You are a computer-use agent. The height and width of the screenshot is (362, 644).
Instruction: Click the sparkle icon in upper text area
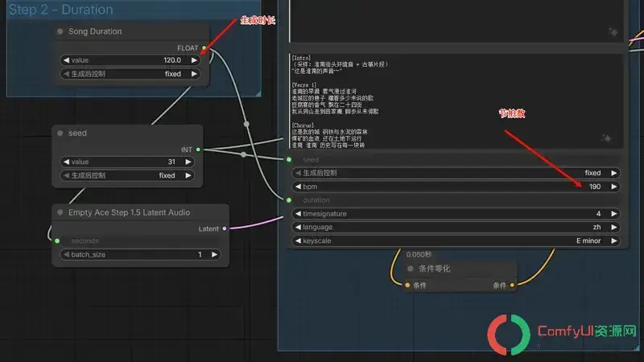point(613,31)
